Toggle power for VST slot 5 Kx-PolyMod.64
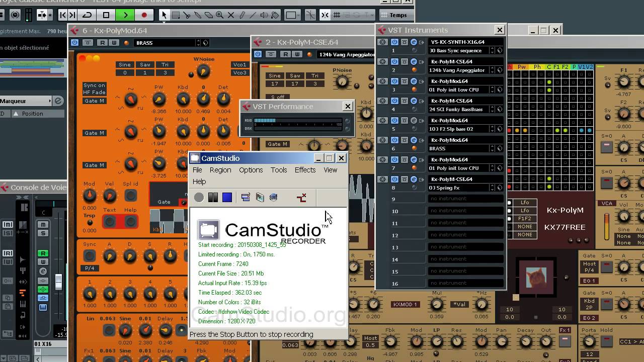The width and height of the screenshot is (644, 362). tap(394, 121)
